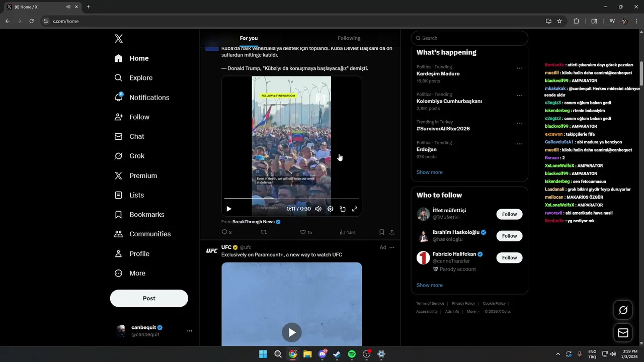The image size is (644, 362).
Task: Open UFC ad post options menu
Action: coord(392,247)
